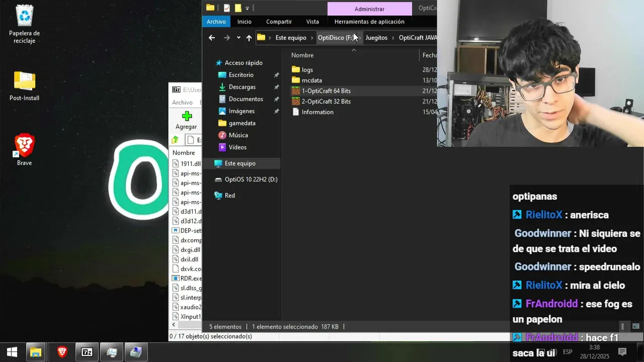
Task: Click Este equipo in the address bar
Action: [291, 38]
